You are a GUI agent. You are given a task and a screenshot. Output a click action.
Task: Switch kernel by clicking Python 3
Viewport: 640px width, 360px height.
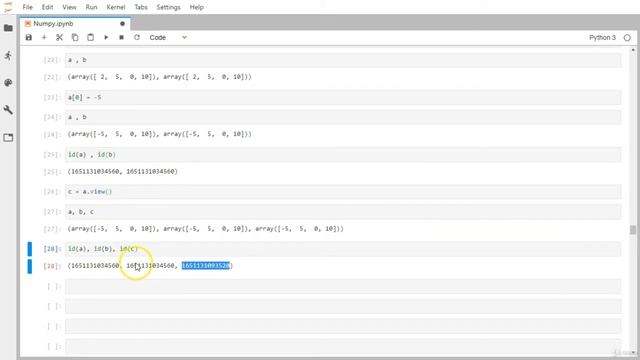point(602,38)
